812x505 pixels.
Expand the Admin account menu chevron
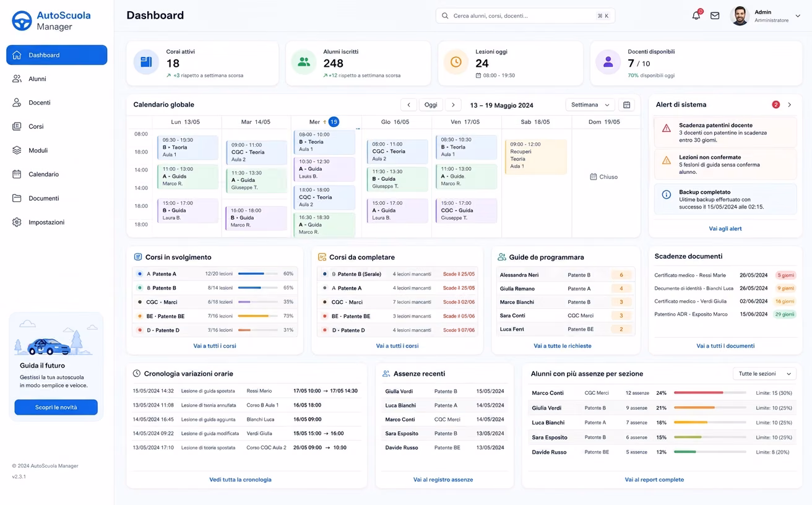[x=798, y=16]
